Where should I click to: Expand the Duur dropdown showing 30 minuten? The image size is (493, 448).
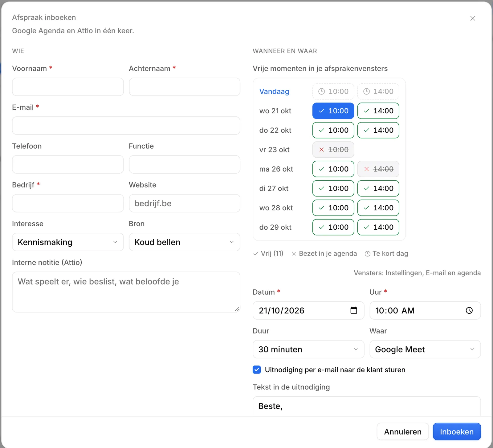point(308,349)
